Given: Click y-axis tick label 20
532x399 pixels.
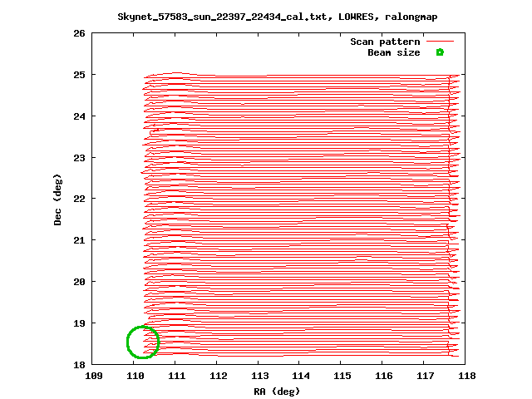Looking at the screenshot, I should [79, 282].
